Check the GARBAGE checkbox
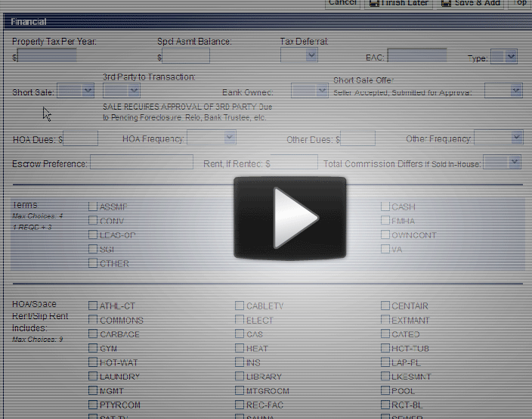The height and width of the screenshot is (419, 532). point(93,334)
